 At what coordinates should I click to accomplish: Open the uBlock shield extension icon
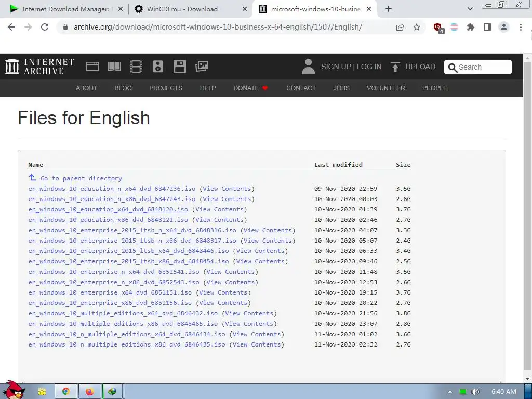(438, 28)
